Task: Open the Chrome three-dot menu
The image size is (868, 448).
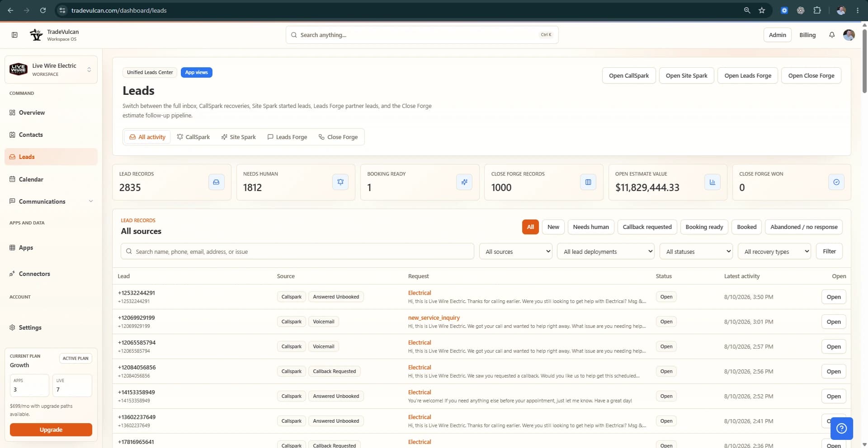Action: (x=858, y=10)
